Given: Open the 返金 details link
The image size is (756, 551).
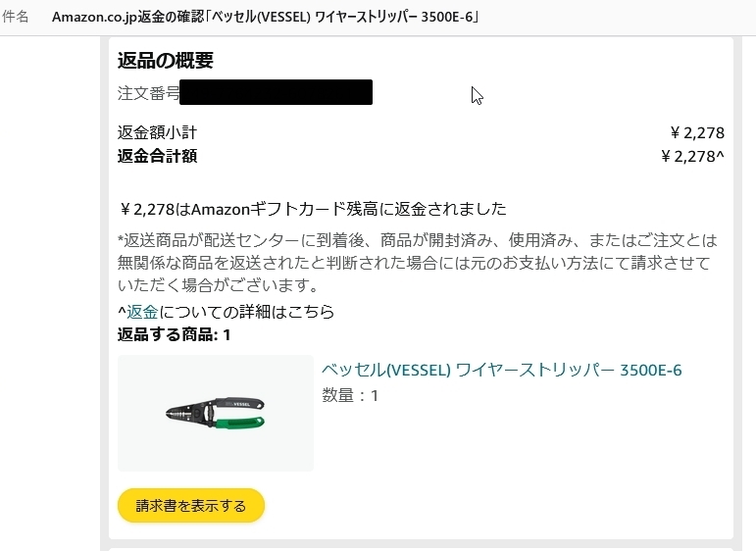Looking at the screenshot, I should (x=142, y=312).
